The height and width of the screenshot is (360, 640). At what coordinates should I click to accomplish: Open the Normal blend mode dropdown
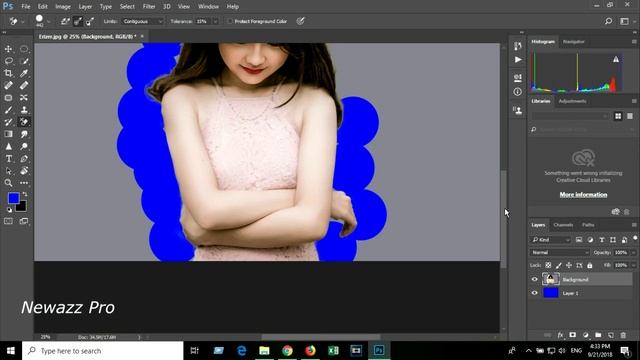[560, 253]
